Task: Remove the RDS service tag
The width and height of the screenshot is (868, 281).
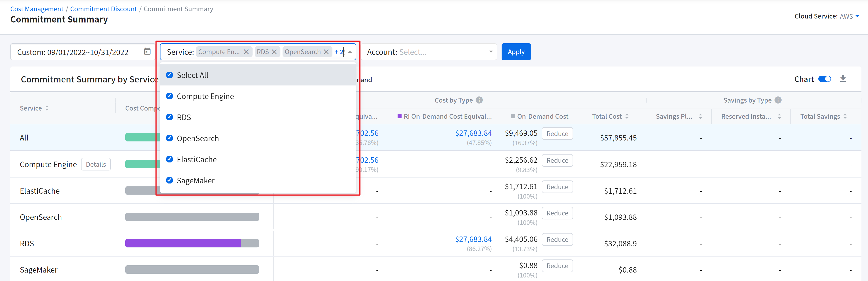Action: 274,52
